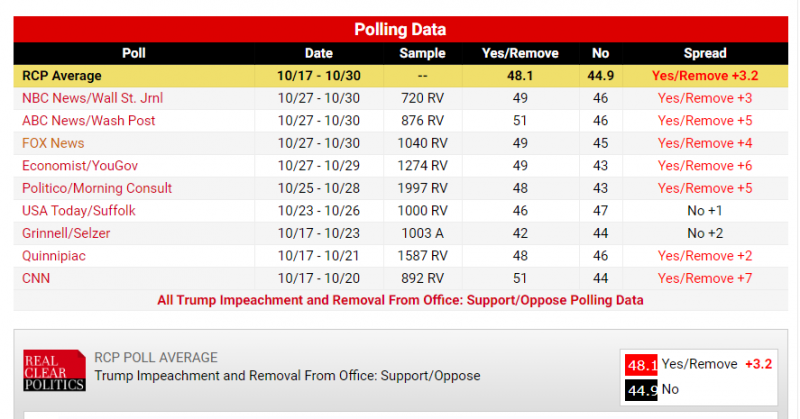This screenshot has height=419, width=800.
Task: Open the FOX News poll link
Action: (53, 143)
